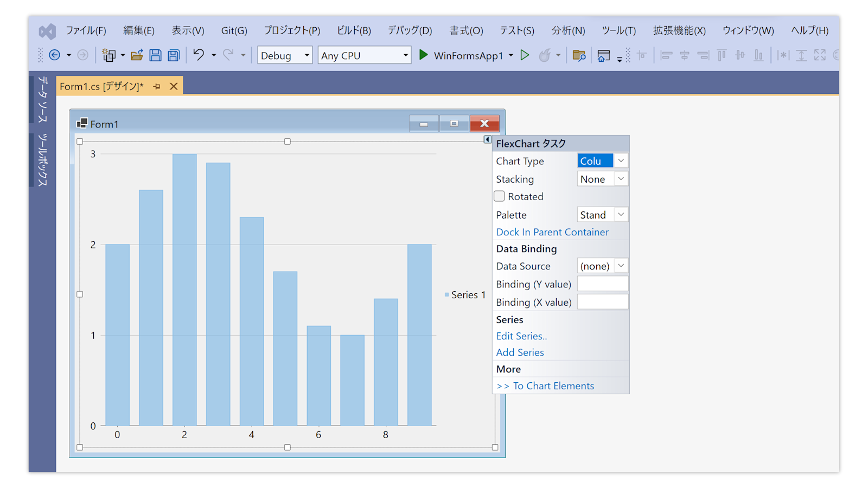Open the WinFormsApp1 startup project dropdown arrow
Image resolution: width=868 pixels, height=488 pixels.
click(x=510, y=55)
